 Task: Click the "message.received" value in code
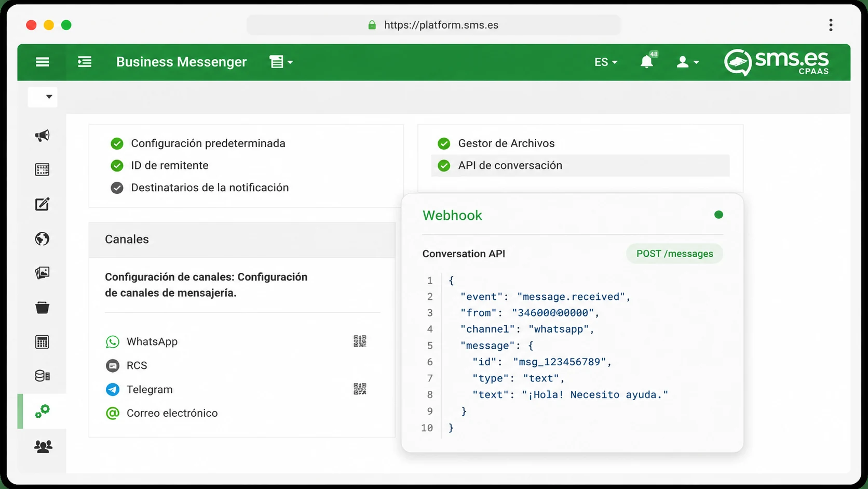(x=571, y=297)
